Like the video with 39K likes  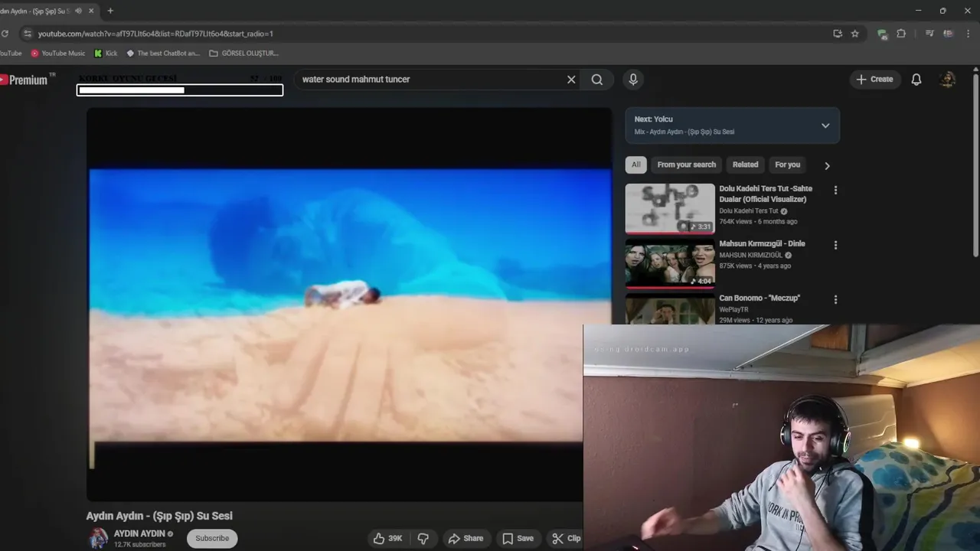click(x=388, y=538)
